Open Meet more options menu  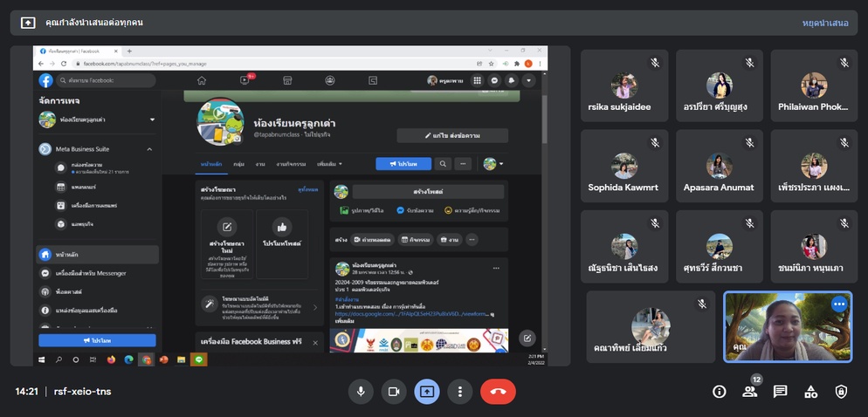point(459,392)
